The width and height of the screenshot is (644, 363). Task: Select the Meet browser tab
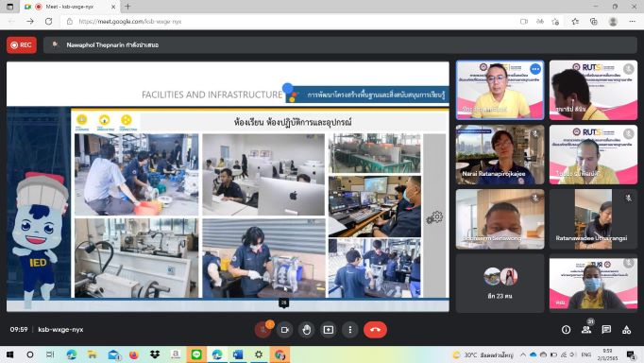70,7
